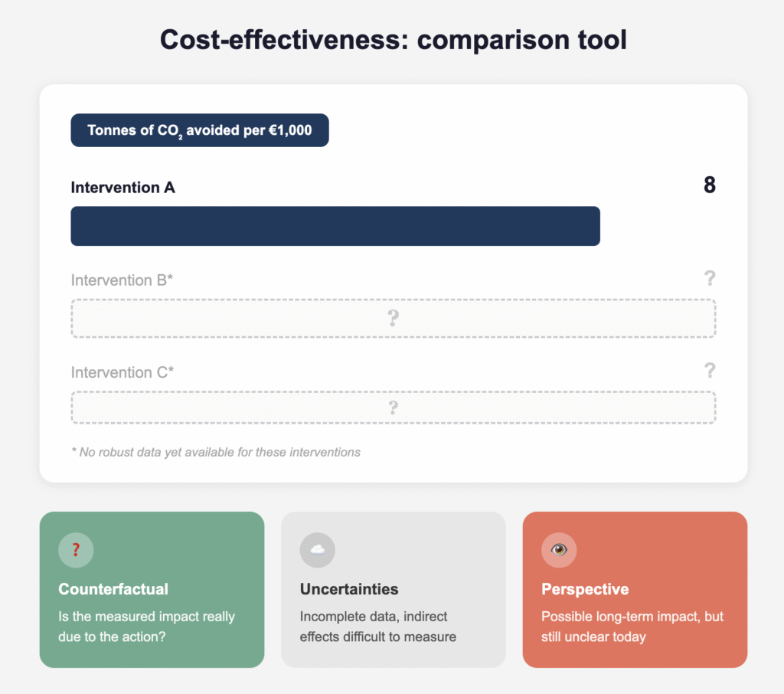This screenshot has width=784, height=694.
Task: Click the eye icon above Perspective
Action: 559,550
